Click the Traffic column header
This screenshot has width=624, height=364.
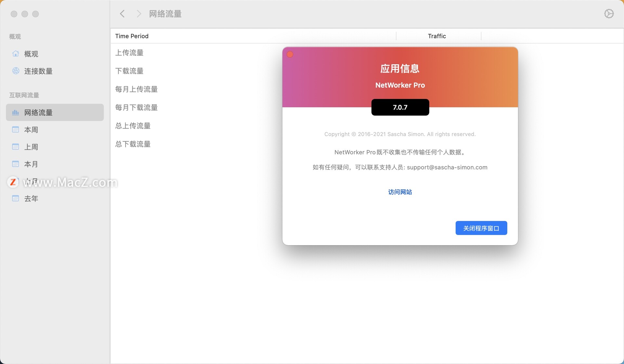coord(437,36)
